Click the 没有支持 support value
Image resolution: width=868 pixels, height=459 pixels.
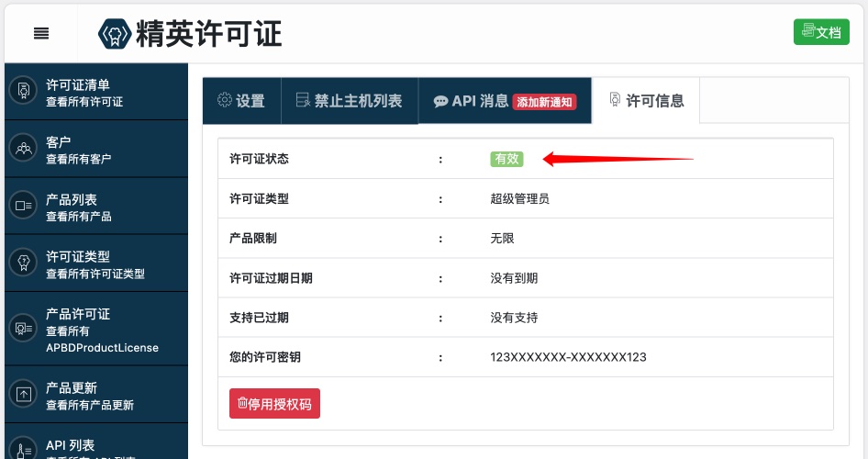coord(514,318)
